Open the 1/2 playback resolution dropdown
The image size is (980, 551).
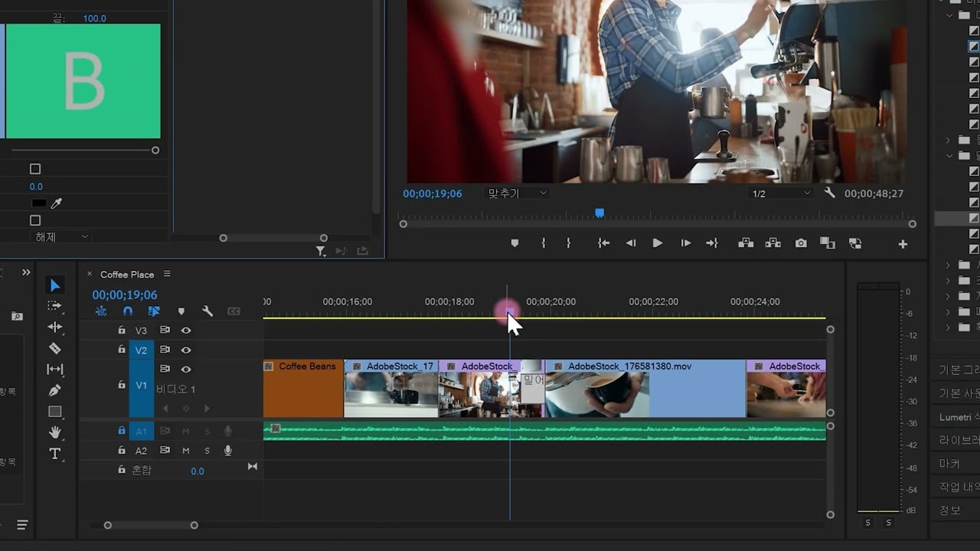780,194
